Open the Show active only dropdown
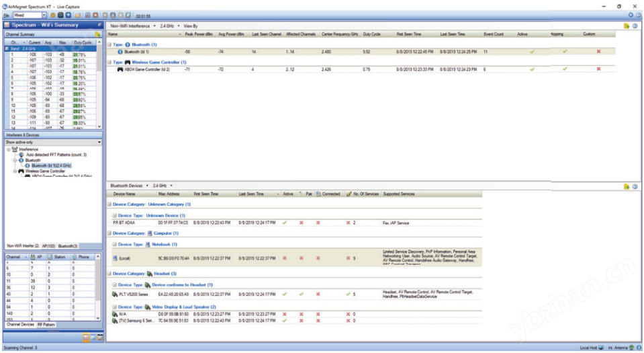The width and height of the screenshot is (644, 353). click(x=52, y=143)
